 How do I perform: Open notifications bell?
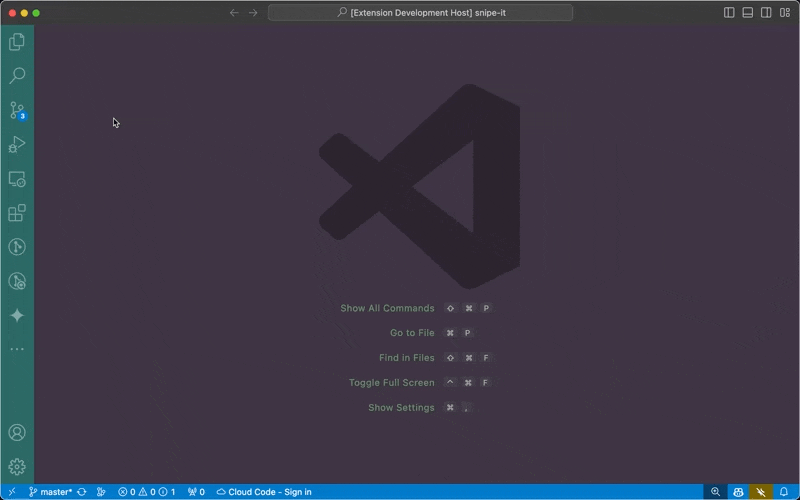click(784, 492)
